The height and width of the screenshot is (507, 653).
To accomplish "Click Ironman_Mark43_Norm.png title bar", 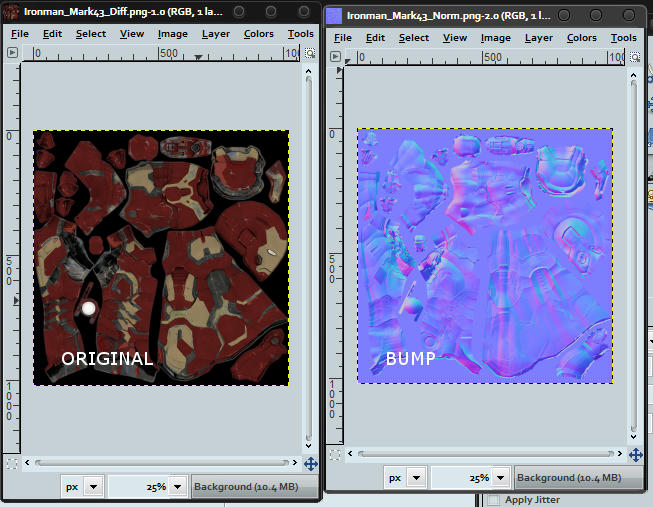I will click(x=449, y=16).
